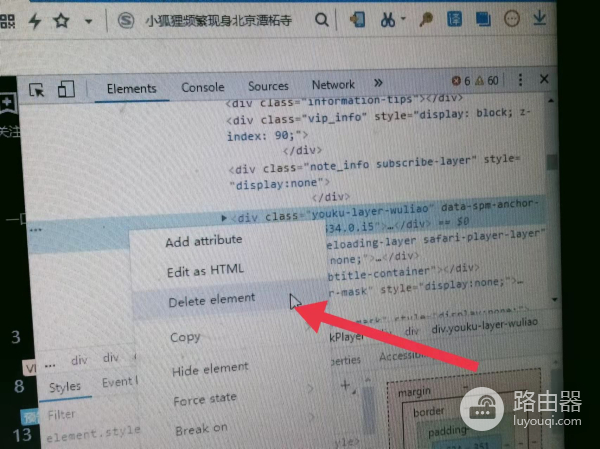Screen dimensions: 600x449
Task: Close the DevTools panel
Action: (546, 79)
